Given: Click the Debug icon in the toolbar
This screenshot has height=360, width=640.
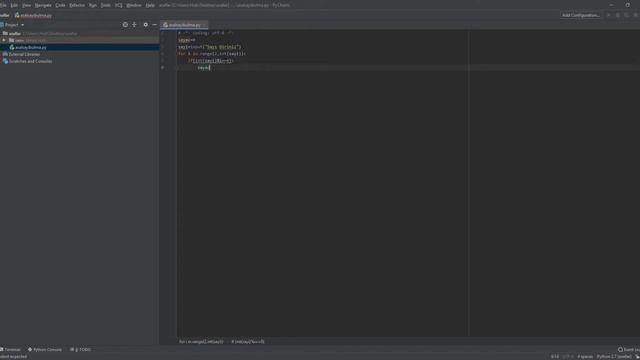Looking at the screenshot, I should click(x=618, y=15).
